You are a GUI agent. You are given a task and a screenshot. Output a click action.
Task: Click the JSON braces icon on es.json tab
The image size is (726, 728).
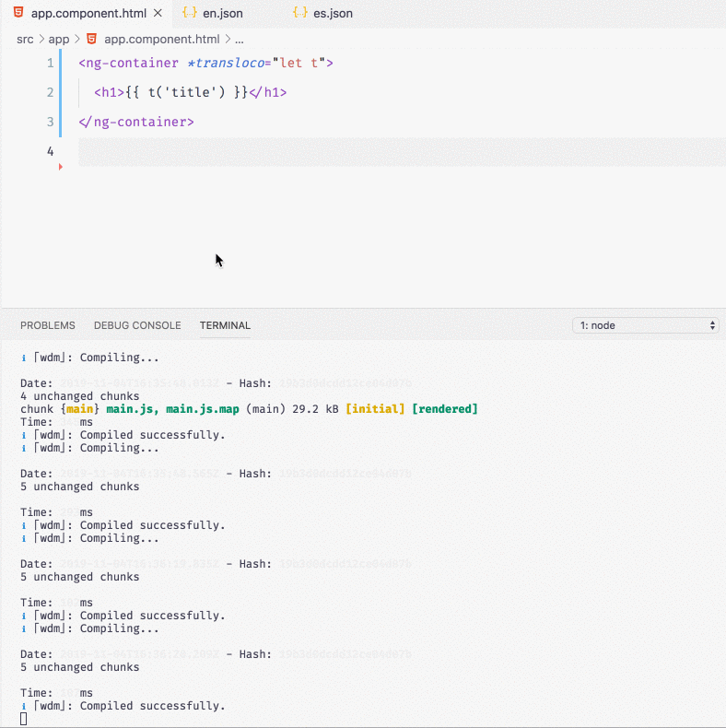pyautogui.click(x=299, y=13)
